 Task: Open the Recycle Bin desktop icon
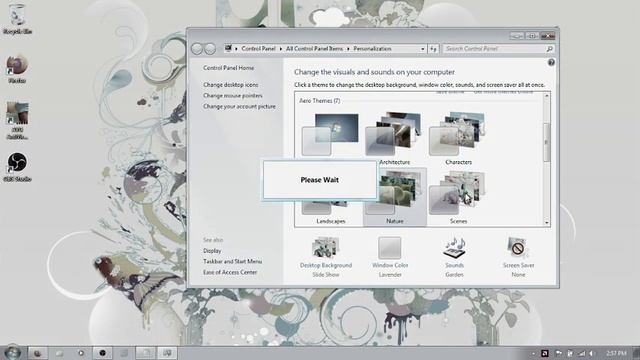(17, 20)
